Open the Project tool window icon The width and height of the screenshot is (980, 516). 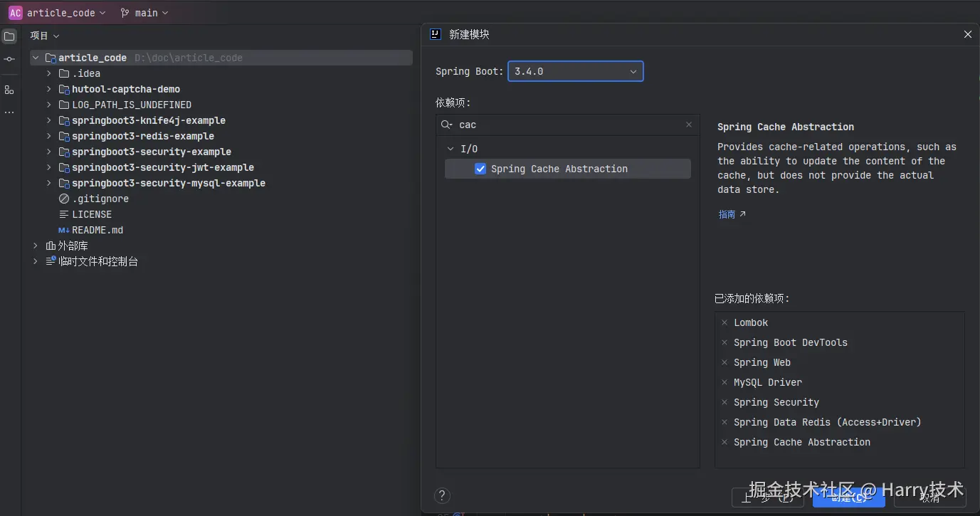click(x=9, y=36)
